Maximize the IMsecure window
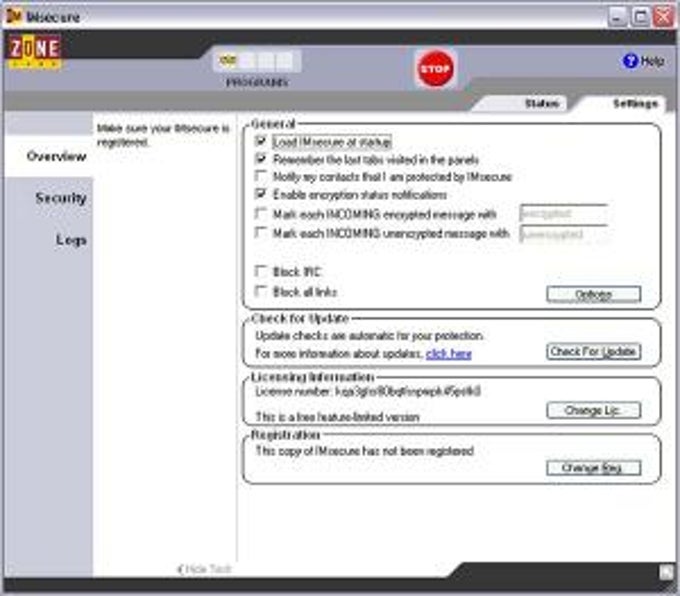 [641, 17]
